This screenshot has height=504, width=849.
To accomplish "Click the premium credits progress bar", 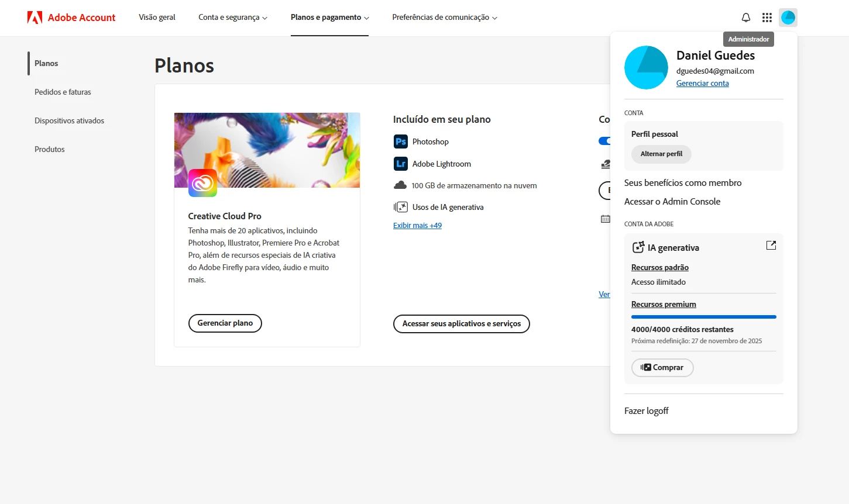I will click(704, 317).
